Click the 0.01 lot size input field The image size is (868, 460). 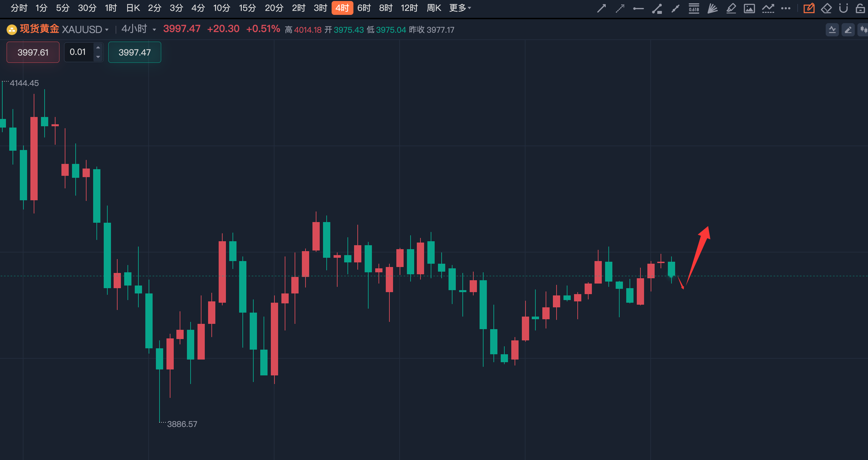coord(78,52)
